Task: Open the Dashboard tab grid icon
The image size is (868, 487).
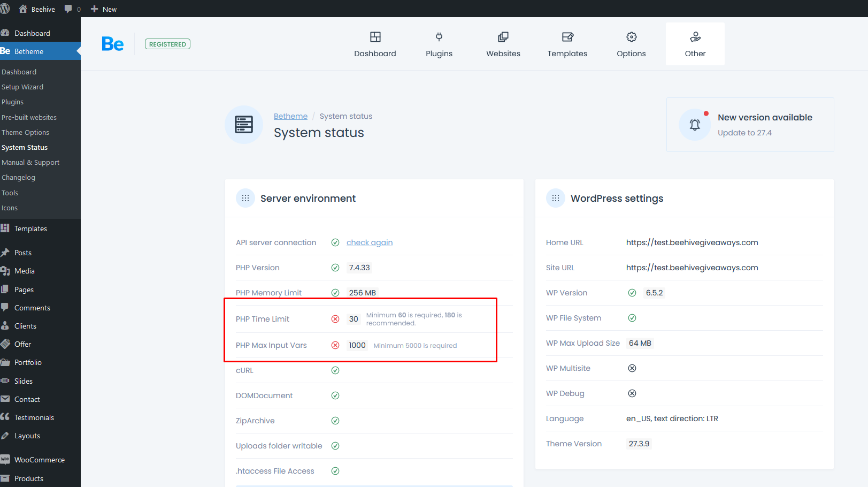Action: (375, 37)
